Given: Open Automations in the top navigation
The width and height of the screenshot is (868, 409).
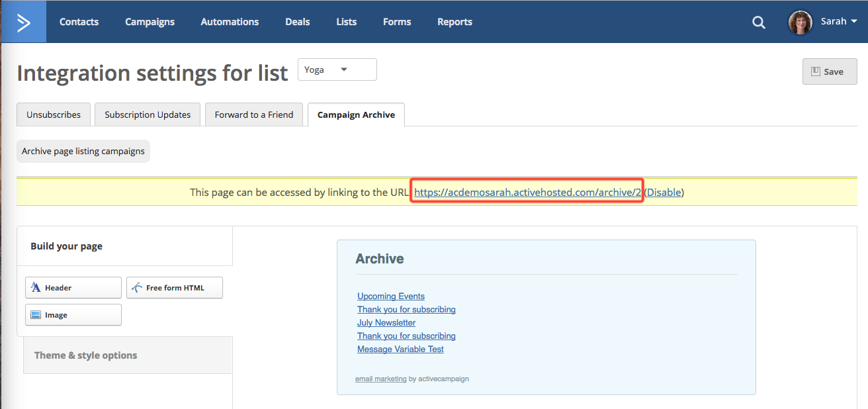Looking at the screenshot, I should tap(230, 22).
